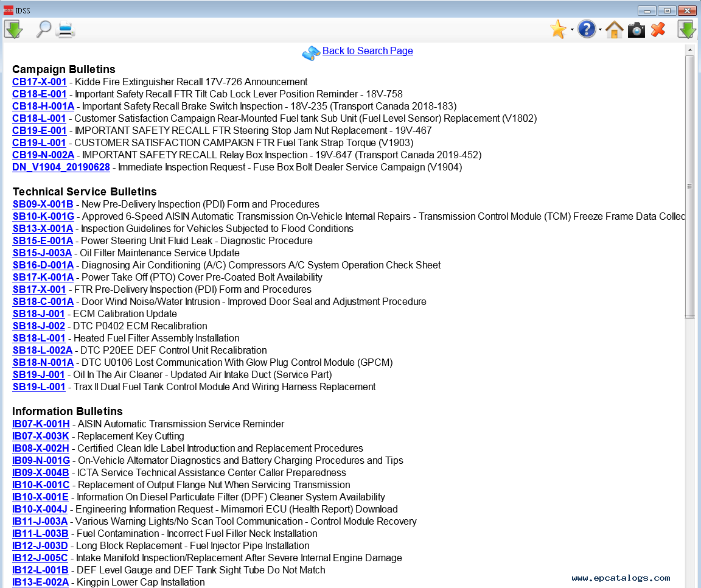The height and width of the screenshot is (588, 701).
Task: Click the vertical scrollbar thumb
Action: click(689, 186)
